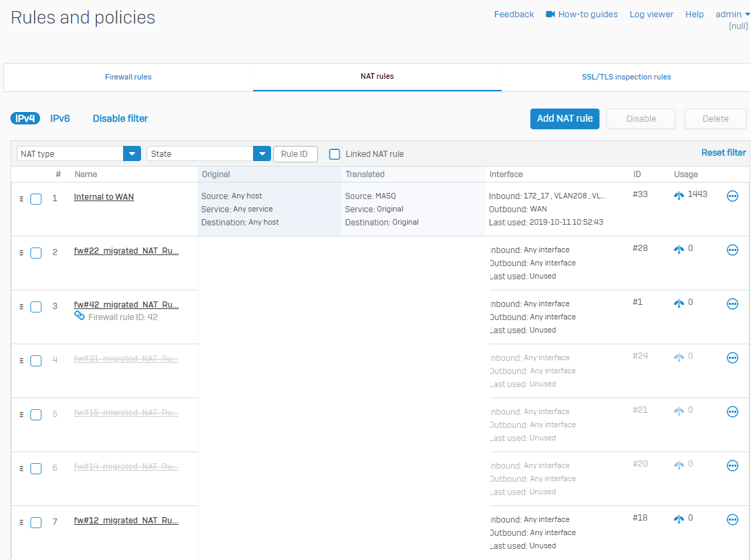Click the ellipsis icon for rule ID #28
The image size is (753, 560).
tap(732, 250)
